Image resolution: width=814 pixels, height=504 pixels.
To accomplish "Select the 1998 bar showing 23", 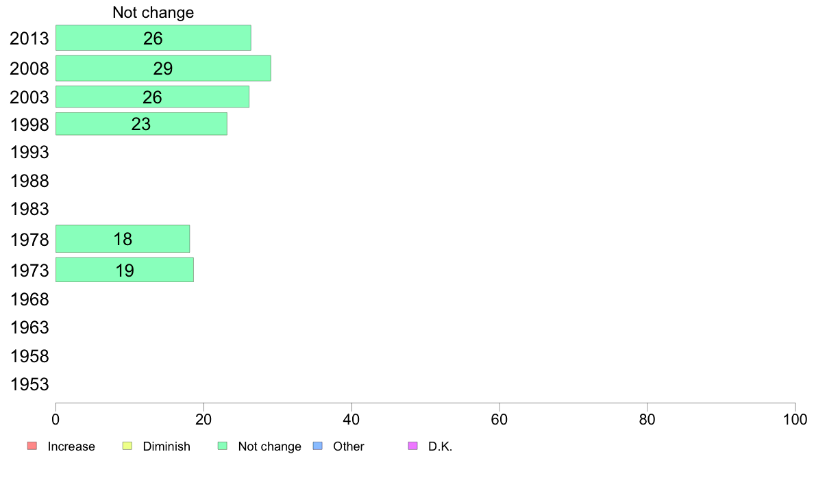I will coord(141,124).
